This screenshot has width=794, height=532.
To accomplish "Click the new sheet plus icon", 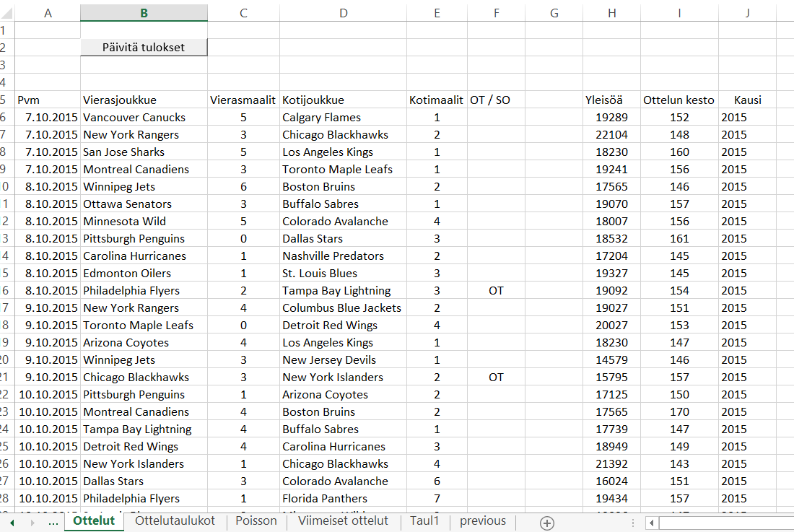I will tap(547, 523).
